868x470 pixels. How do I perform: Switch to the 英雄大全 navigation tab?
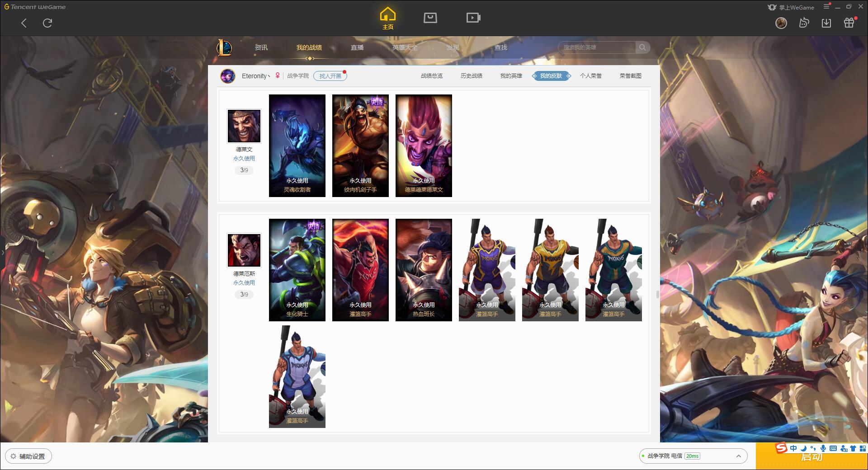click(x=405, y=47)
